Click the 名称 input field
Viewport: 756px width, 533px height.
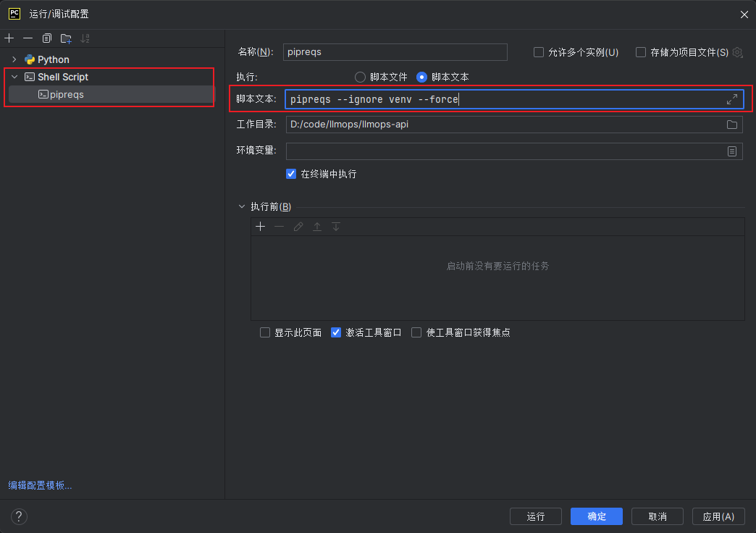(395, 52)
